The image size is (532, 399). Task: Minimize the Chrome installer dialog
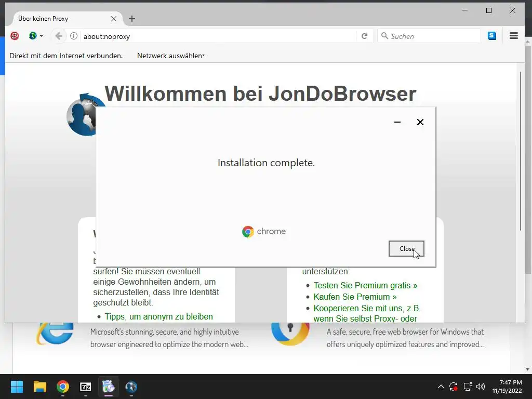[397, 122]
